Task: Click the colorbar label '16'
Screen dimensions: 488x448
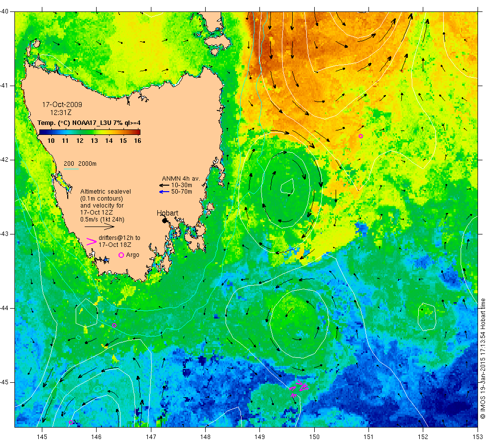Action: pyautogui.click(x=137, y=141)
